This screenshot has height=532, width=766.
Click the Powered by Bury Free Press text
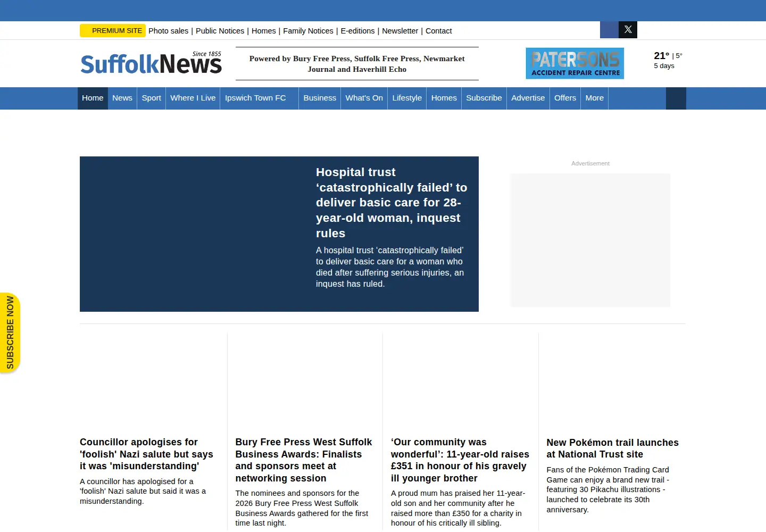[x=357, y=64]
